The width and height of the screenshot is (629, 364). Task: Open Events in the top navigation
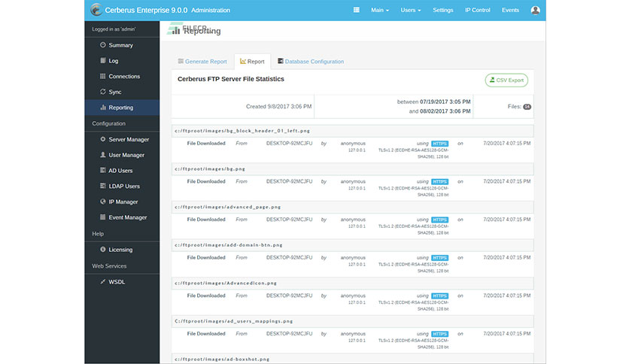pyautogui.click(x=510, y=10)
